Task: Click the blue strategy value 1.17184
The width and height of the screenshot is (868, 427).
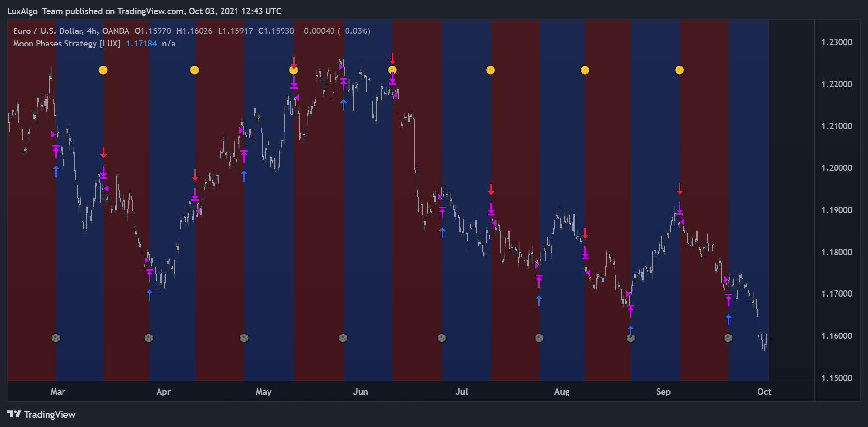Action: click(x=142, y=44)
